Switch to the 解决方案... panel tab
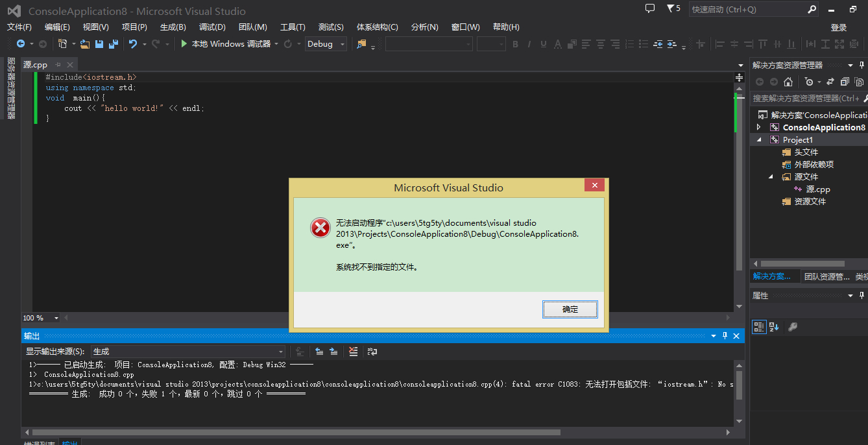 coord(772,276)
